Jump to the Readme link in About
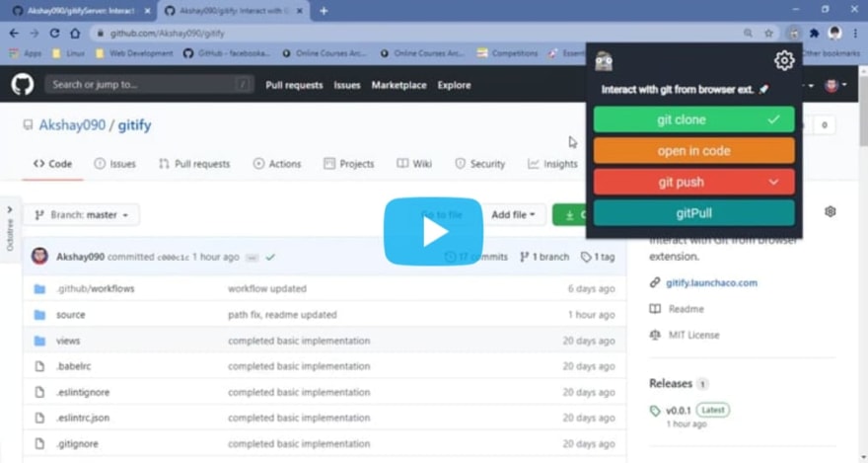Screen dimensions: 868x463 click(x=686, y=309)
